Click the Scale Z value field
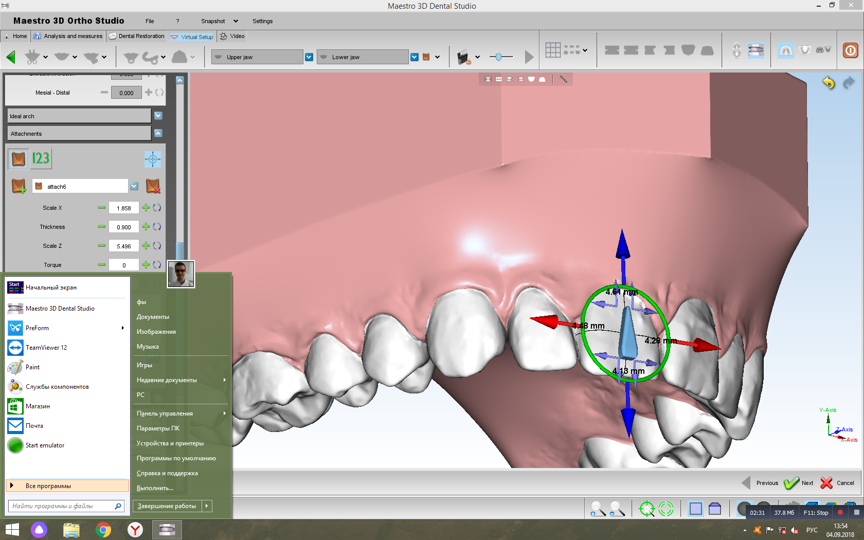This screenshot has height=540, width=864. 124,246
